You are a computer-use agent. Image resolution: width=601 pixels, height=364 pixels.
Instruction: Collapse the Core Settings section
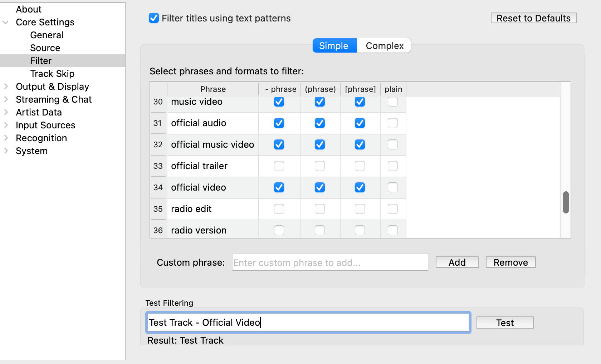point(6,23)
